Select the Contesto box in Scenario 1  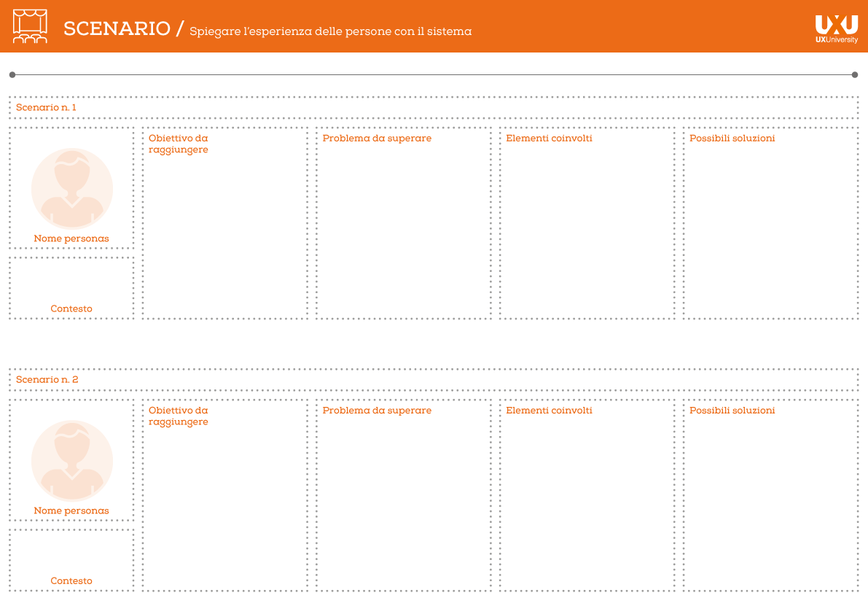click(71, 287)
